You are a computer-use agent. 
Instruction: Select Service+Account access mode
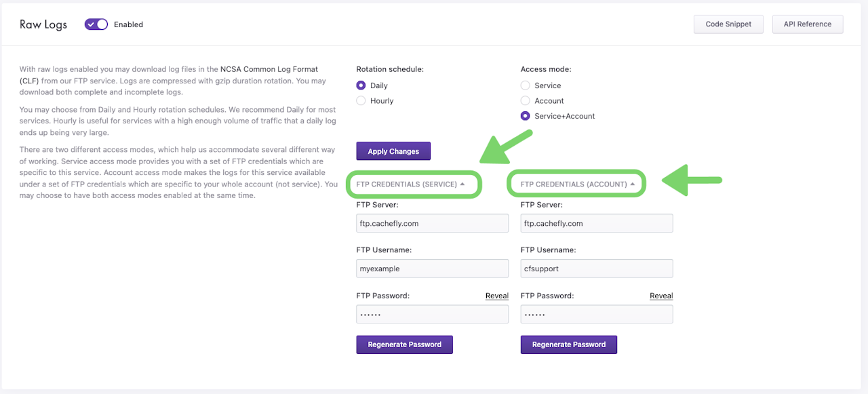(525, 116)
